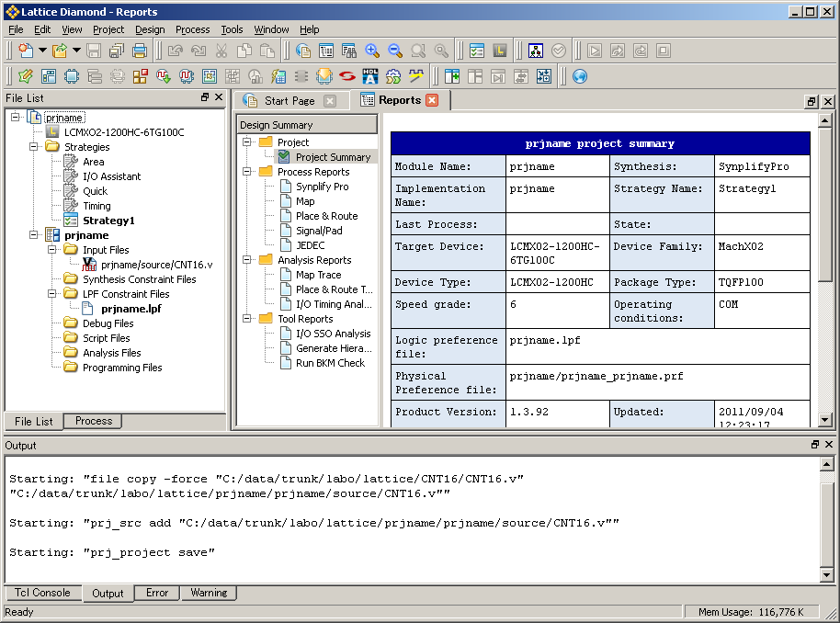Open the waveform with green arrow icon
The height and width of the screenshot is (623, 840).
click(164, 76)
